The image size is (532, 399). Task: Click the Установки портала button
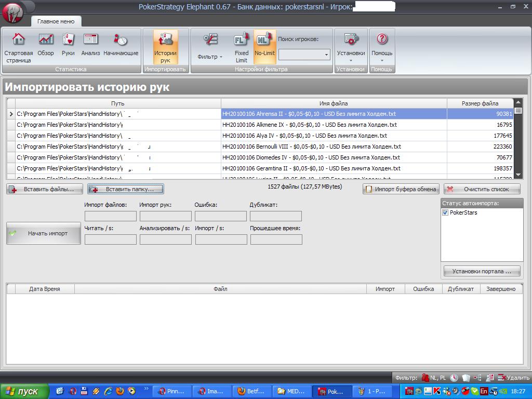(x=482, y=271)
